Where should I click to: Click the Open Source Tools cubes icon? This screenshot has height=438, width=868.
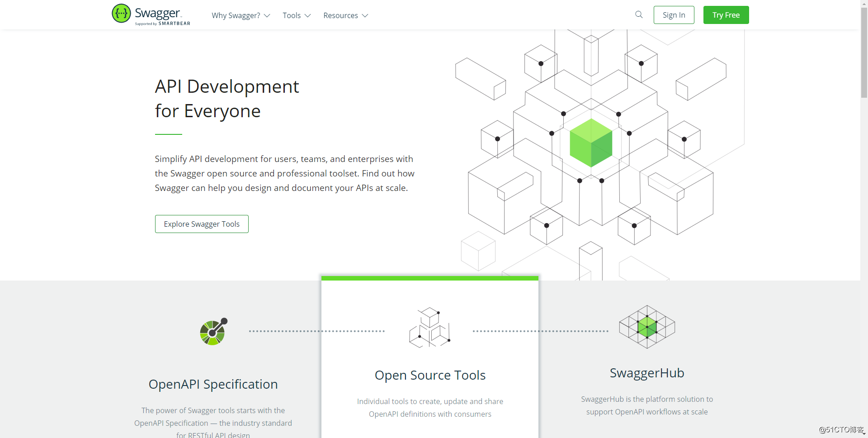pyautogui.click(x=429, y=328)
